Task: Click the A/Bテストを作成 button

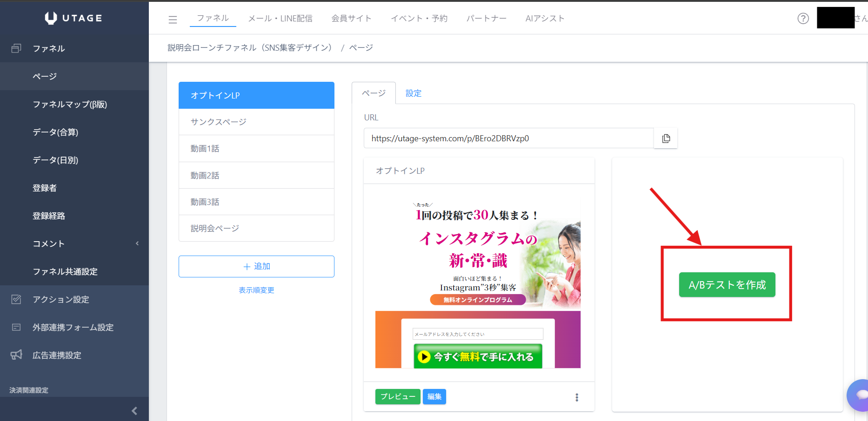Action: pos(727,285)
